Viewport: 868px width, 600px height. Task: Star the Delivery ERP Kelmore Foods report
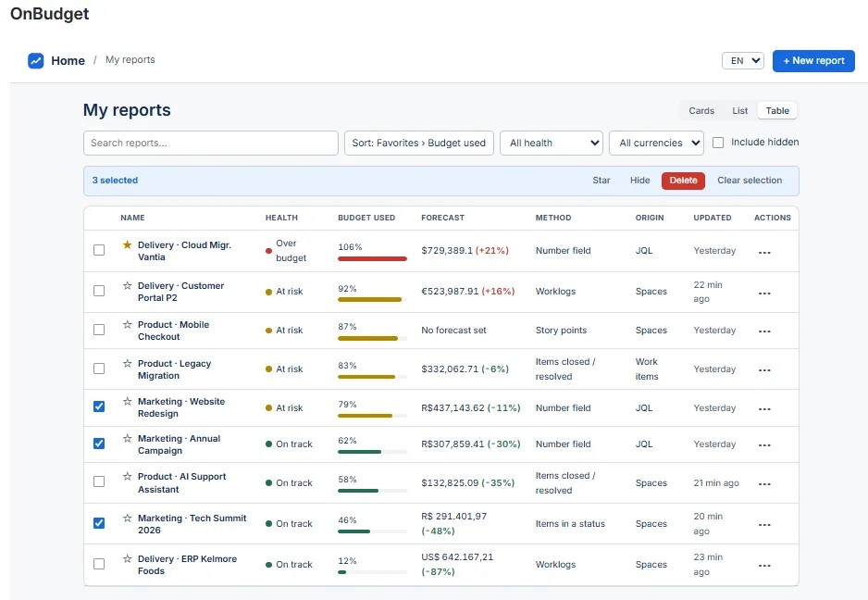(x=128, y=558)
